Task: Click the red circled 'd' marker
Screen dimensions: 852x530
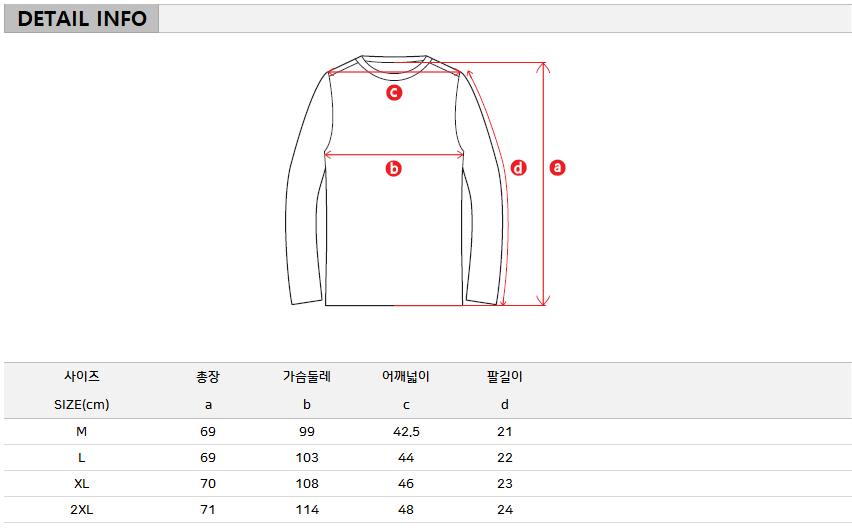Action: 518,167
